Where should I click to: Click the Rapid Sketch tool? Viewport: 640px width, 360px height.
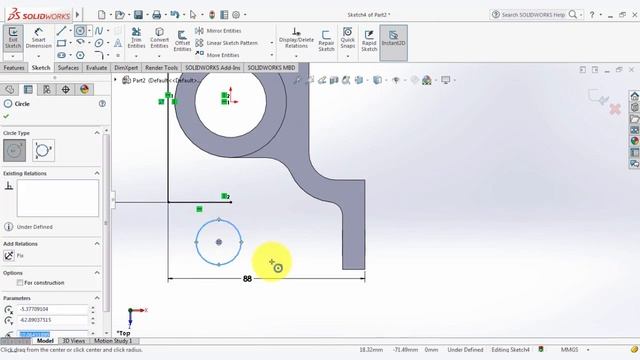[369, 41]
